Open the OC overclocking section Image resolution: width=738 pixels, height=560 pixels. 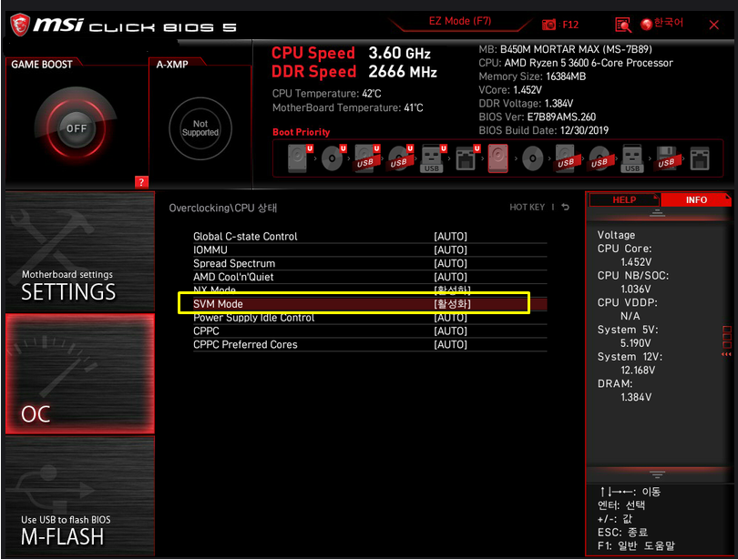[80, 374]
